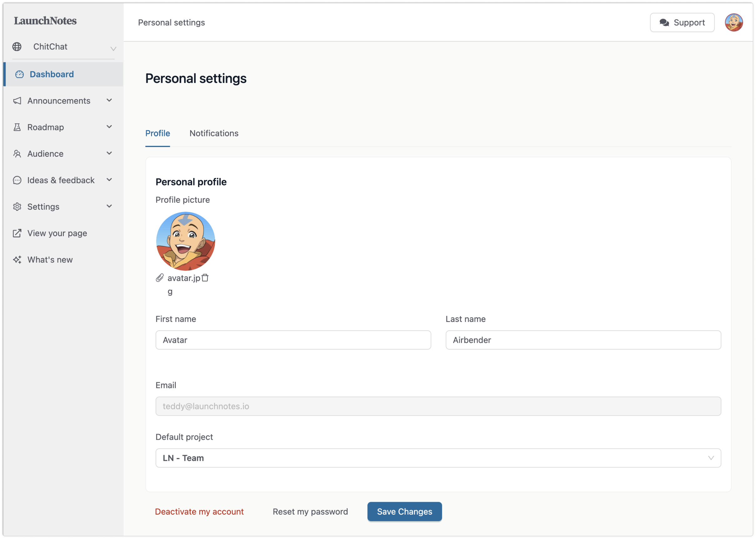Viewport: 756px width, 539px height.
Task: Click Deactivate my account
Action: (x=199, y=511)
